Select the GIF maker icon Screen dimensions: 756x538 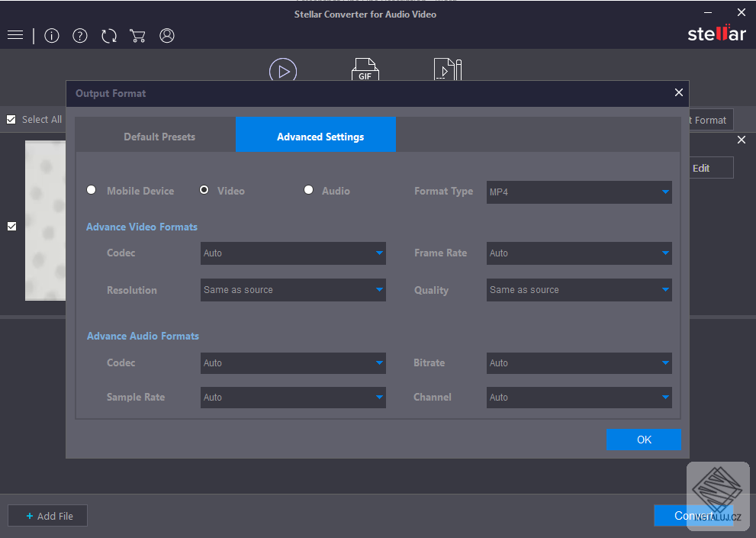click(365, 69)
